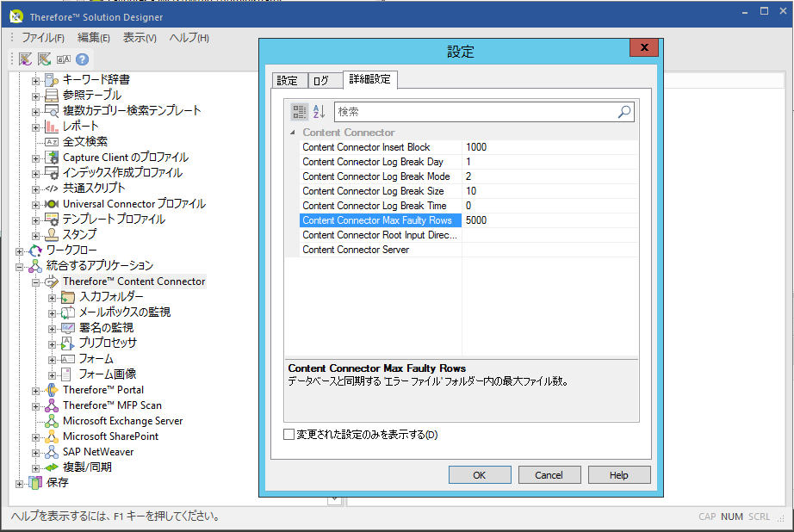Click the blue help question-mark toolbar icon

click(82, 59)
